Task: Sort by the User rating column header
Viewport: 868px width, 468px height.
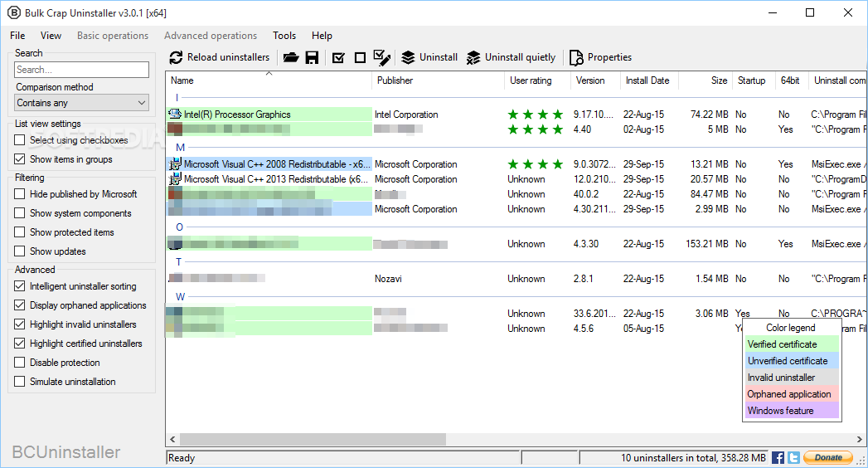Action: [x=537, y=80]
